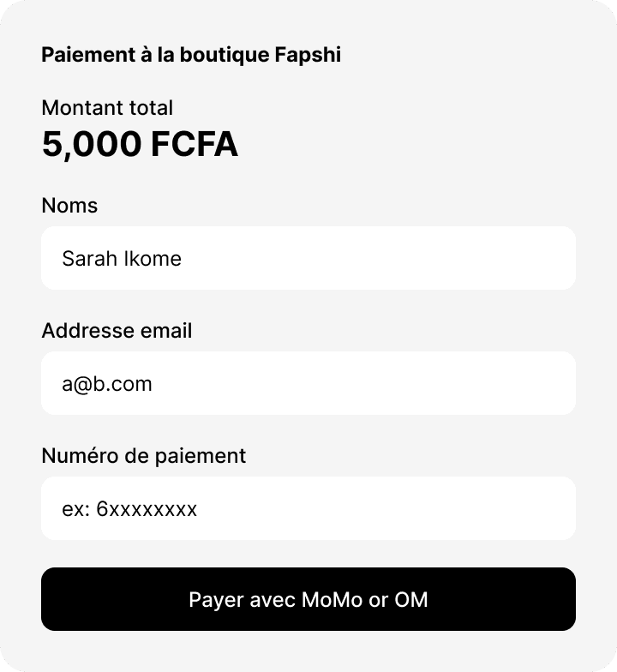This screenshot has width=617, height=672.
Task: Click the Numéro de paiement label
Action: 143,456
